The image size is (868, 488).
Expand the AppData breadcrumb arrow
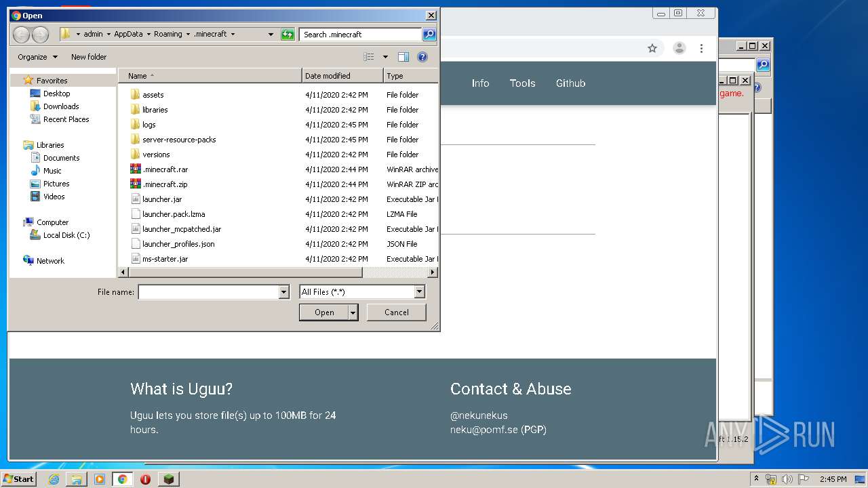148,34
